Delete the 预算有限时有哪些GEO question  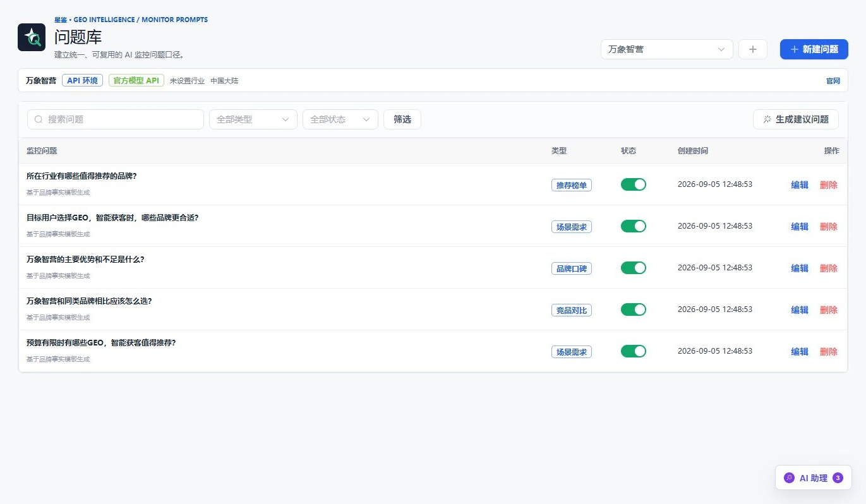tap(829, 352)
